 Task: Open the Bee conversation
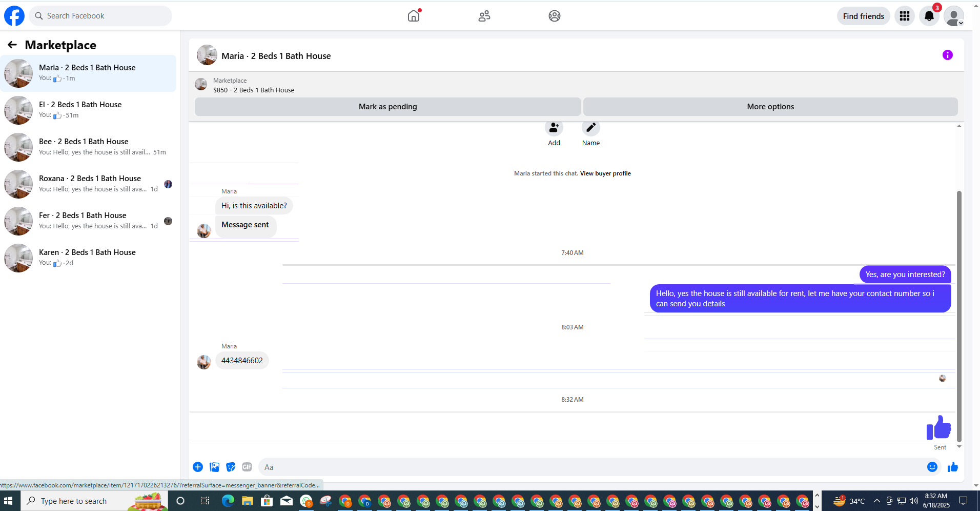pyautogui.click(x=88, y=147)
